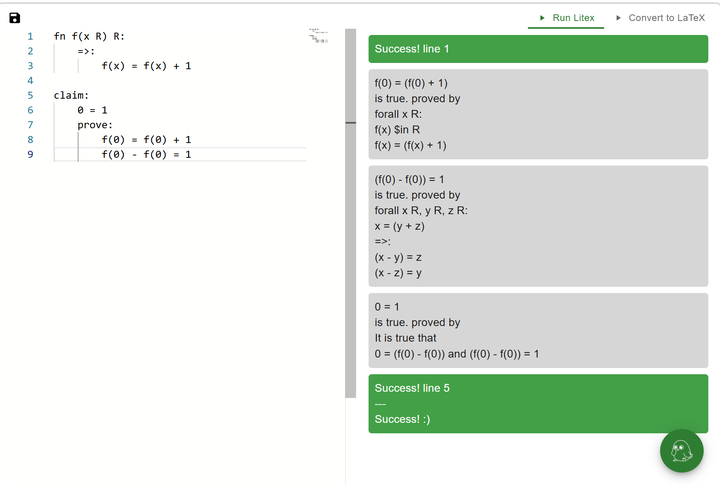Switch to the Run Litex tab
Image resolution: width=720 pixels, height=485 pixels.
[566, 18]
